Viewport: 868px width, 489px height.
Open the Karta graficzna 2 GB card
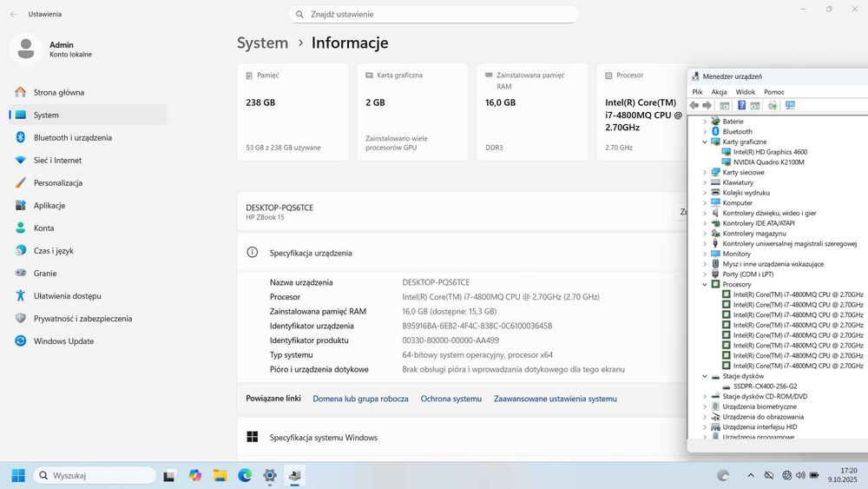[412, 112]
